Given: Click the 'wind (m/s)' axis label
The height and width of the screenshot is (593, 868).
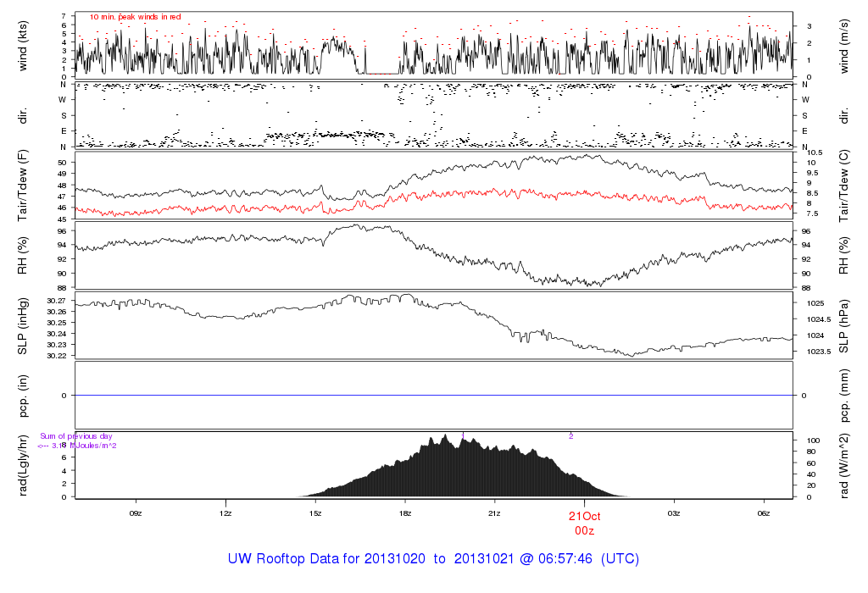Looking at the screenshot, I should [843, 46].
